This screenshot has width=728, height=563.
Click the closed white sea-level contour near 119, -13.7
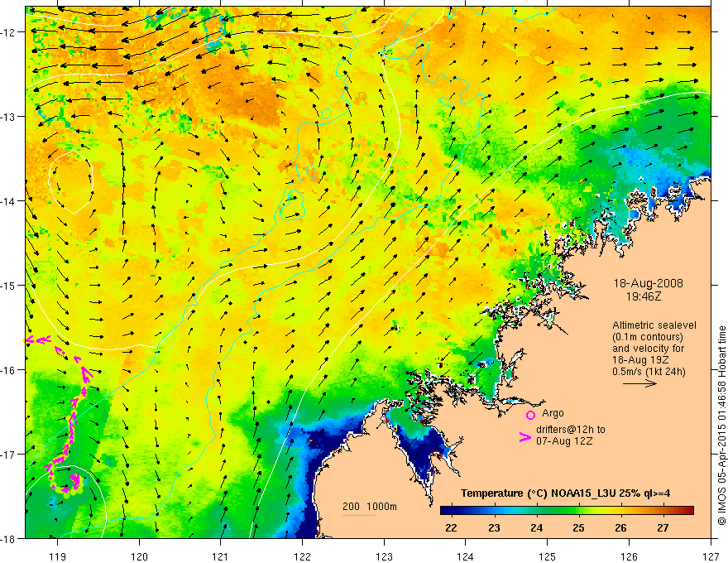[x=71, y=181]
